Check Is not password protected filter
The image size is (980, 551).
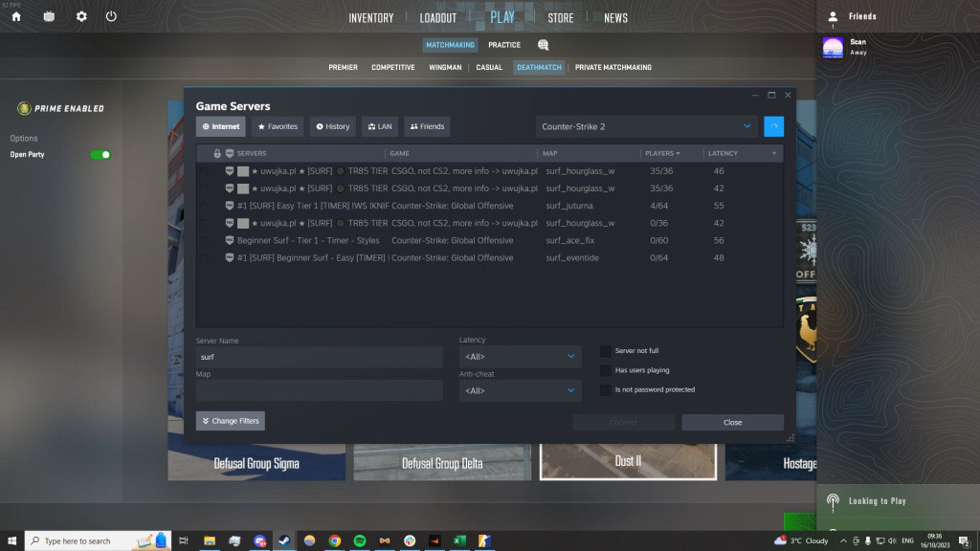tap(605, 390)
